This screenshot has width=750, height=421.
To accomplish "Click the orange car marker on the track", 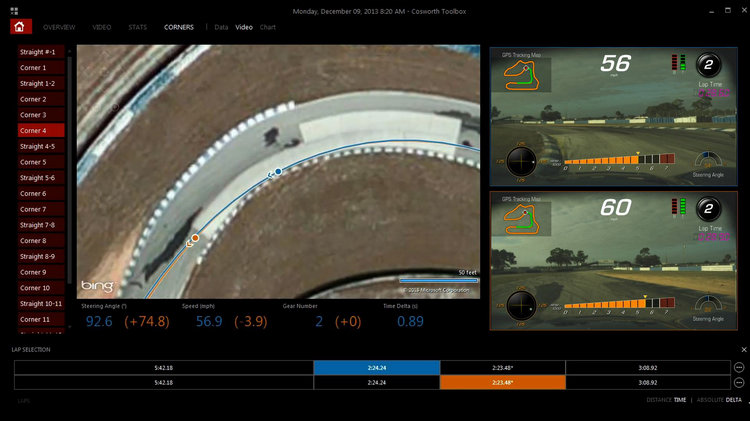I will 195,238.
